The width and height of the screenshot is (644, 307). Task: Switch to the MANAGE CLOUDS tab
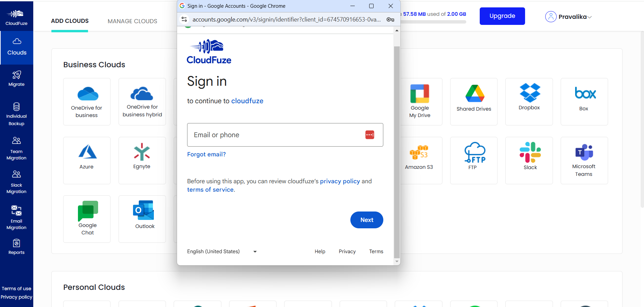coord(132,21)
